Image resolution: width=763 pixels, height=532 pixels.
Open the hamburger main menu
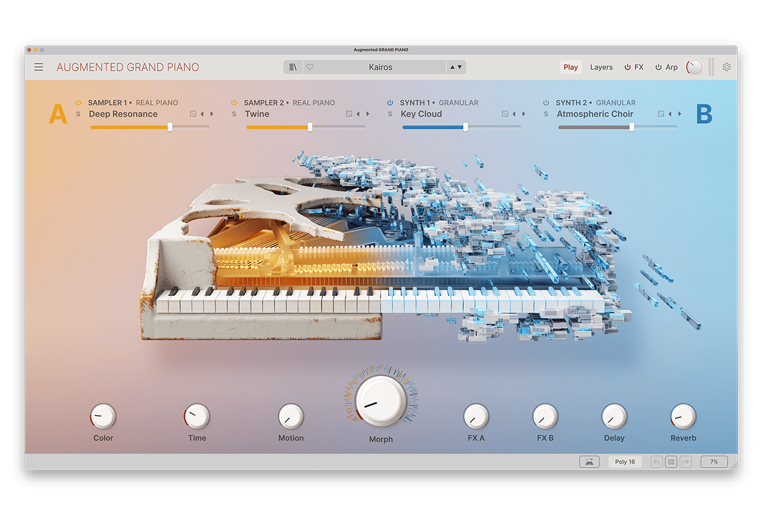pyautogui.click(x=39, y=67)
